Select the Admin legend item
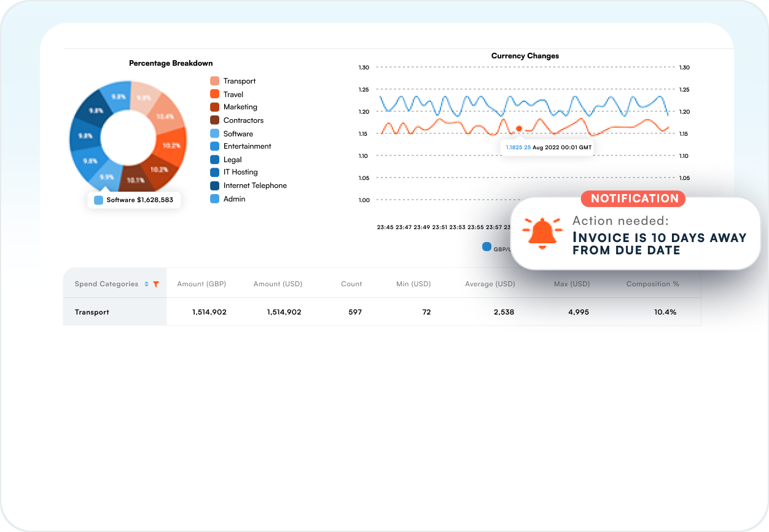The image size is (769, 532). 227,199
